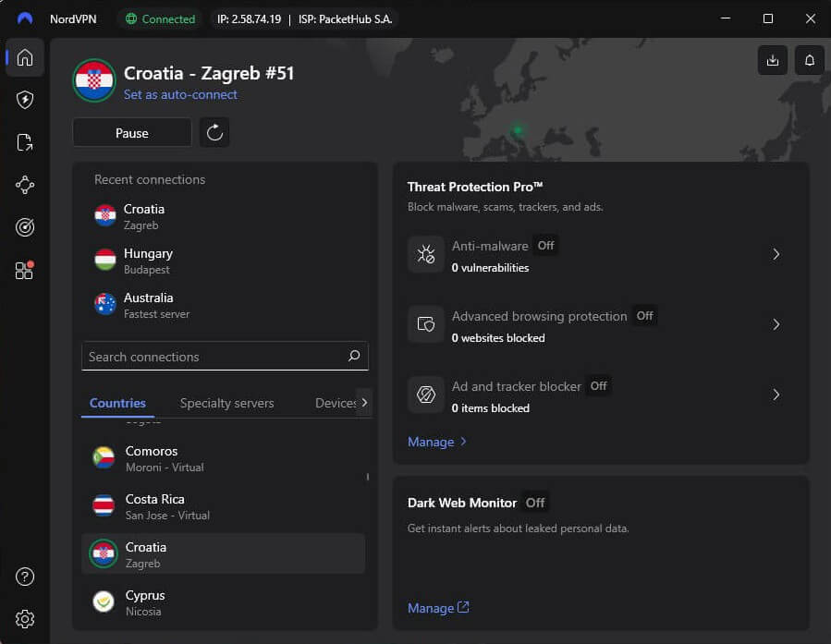Open the Threat Protection Pro sidebar icon
Image resolution: width=831 pixels, height=644 pixels.
pos(25,100)
